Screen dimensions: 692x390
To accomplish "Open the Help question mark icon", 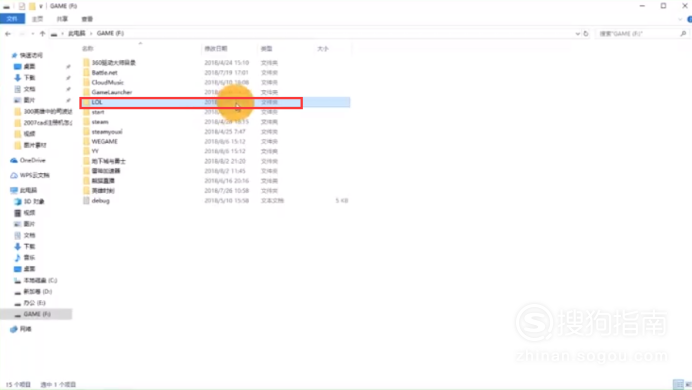I will point(689,19).
